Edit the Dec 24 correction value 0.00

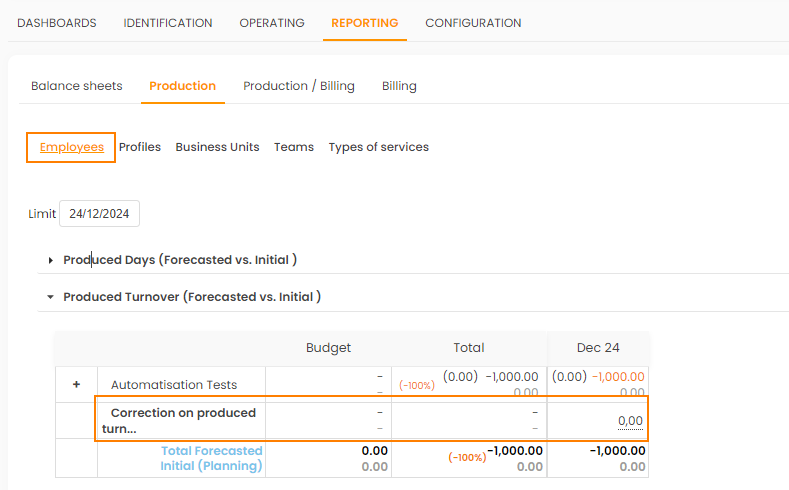[630, 421]
